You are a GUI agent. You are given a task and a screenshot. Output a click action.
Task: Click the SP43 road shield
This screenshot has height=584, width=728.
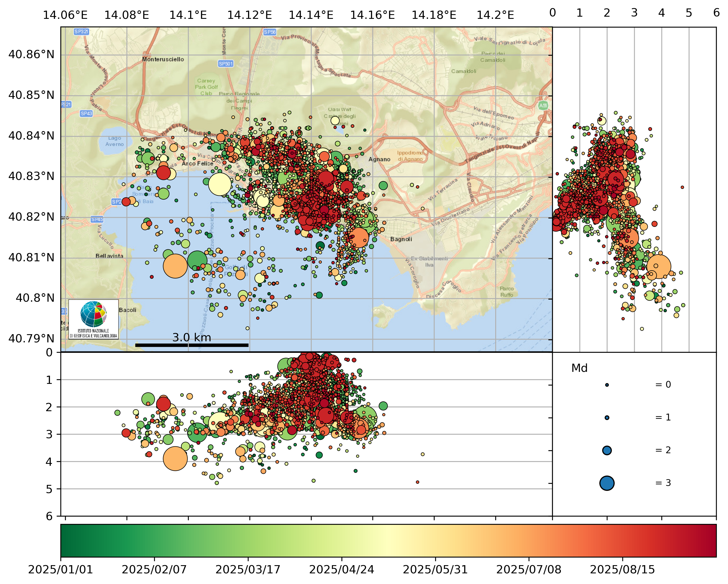[x=86, y=113]
